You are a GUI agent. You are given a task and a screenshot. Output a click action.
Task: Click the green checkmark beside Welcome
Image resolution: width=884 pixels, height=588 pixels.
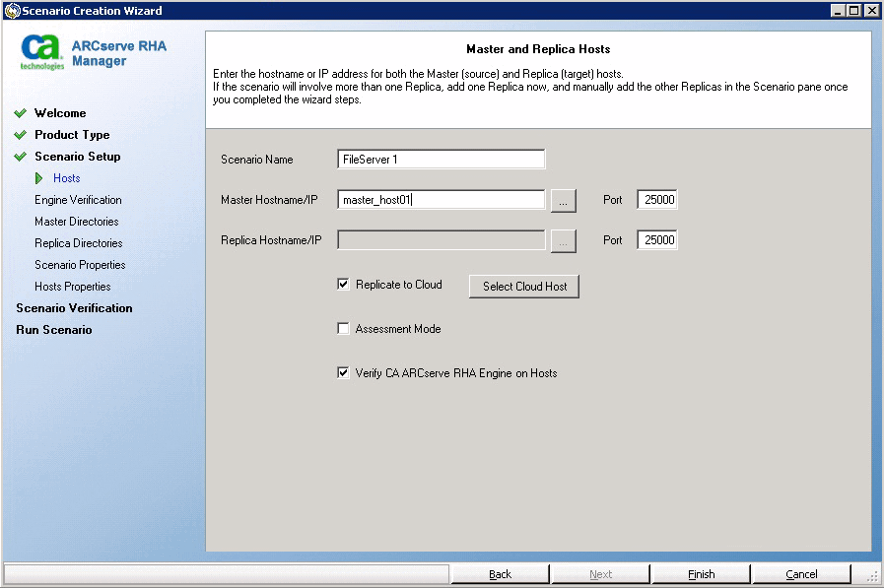22,113
